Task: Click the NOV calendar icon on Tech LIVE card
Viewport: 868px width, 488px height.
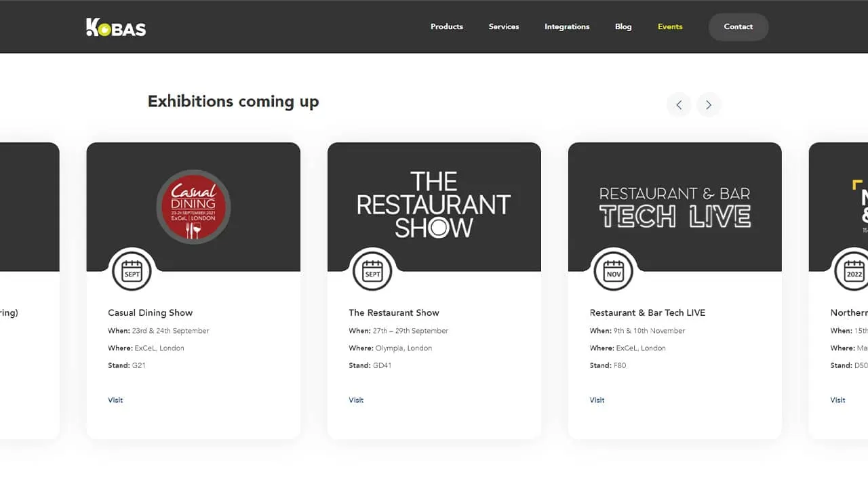Action: 613,271
